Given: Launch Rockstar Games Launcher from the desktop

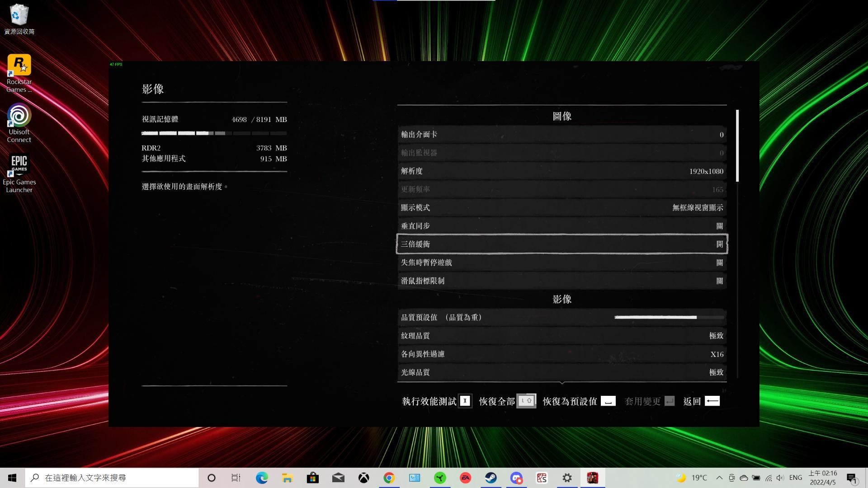Looking at the screenshot, I should (x=19, y=66).
